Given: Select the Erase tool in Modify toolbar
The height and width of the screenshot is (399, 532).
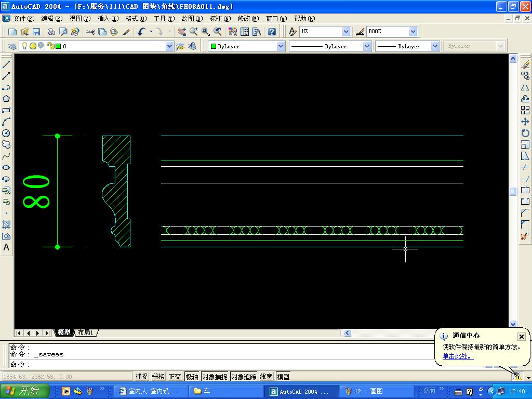Looking at the screenshot, I should (x=525, y=64).
